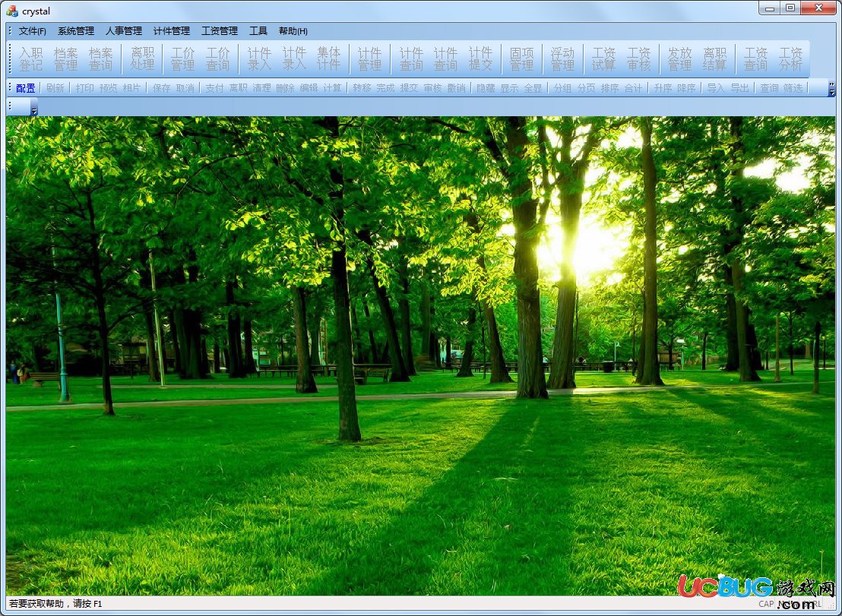
Task: Sort ascending with 升序
Action: (663, 88)
